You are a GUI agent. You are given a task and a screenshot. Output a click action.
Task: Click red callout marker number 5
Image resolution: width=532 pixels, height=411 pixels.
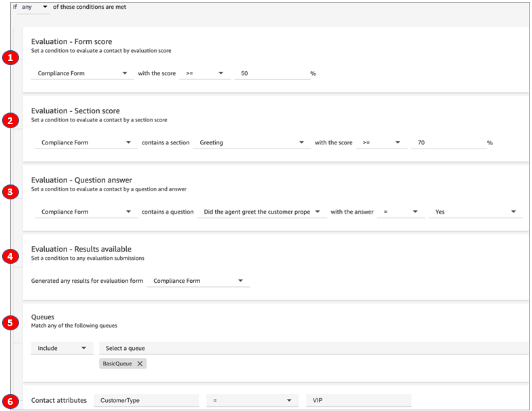coord(9,323)
